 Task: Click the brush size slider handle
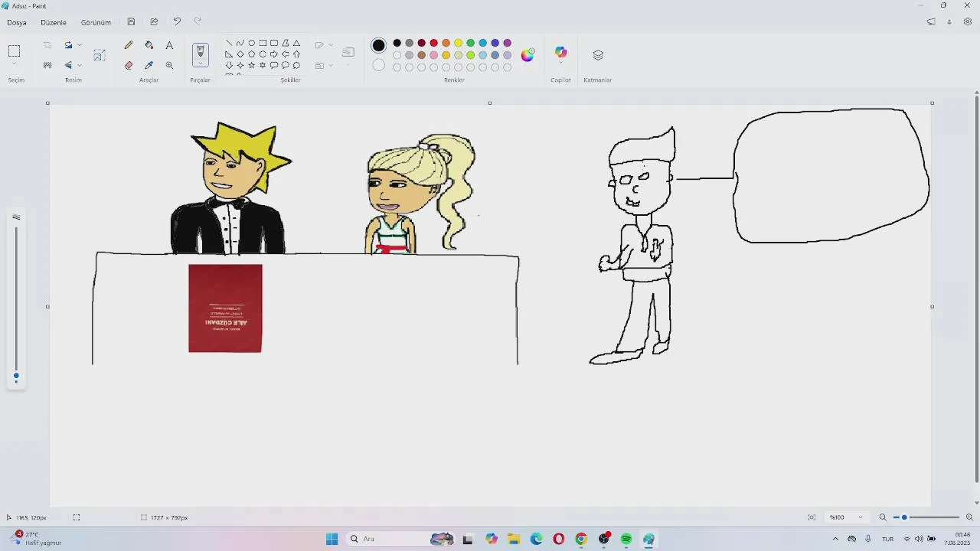point(16,377)
